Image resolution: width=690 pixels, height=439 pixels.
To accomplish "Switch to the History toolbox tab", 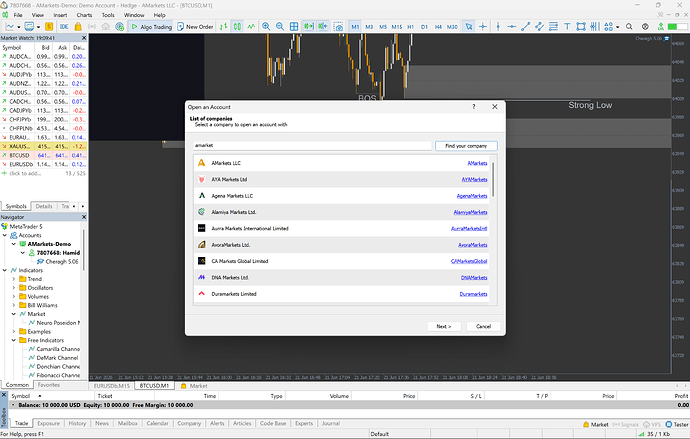I will point(77,424).
